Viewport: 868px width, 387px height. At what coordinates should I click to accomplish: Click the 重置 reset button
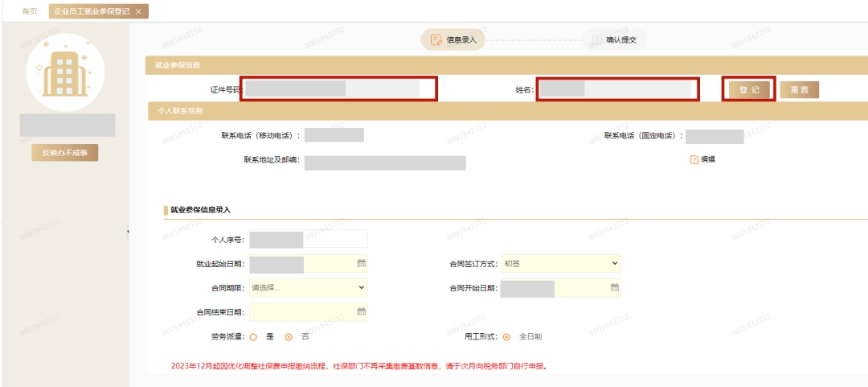[800, 90]
